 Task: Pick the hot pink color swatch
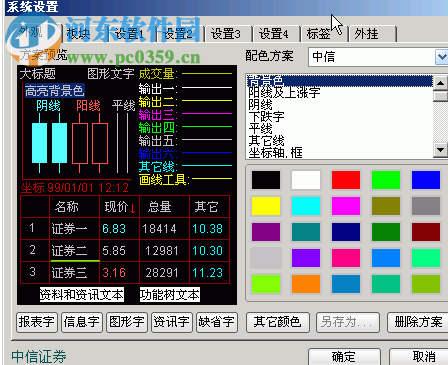(x=346, y=258)
